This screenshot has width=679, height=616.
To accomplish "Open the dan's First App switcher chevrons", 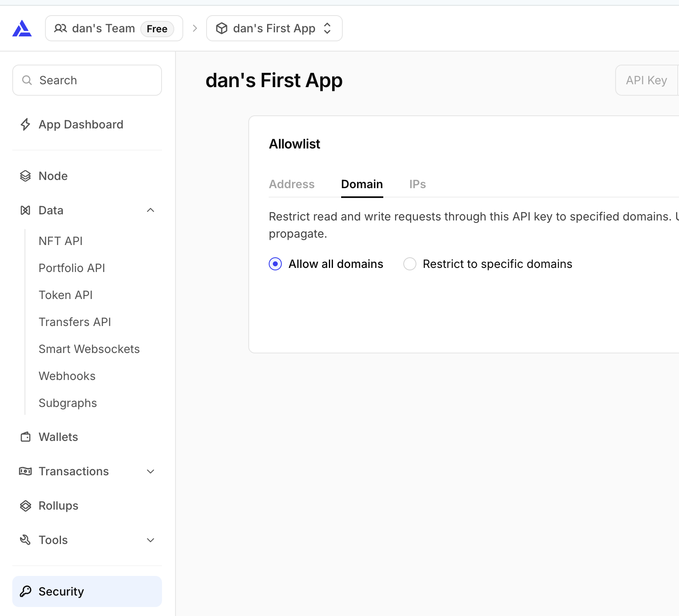I will click(327, 28).
